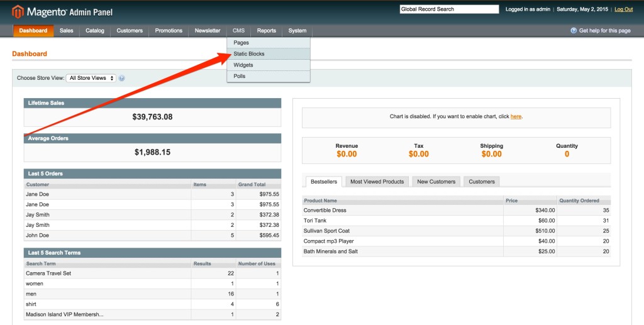
Task: Click the Tax $0.00 value
Action: (418, 154)
